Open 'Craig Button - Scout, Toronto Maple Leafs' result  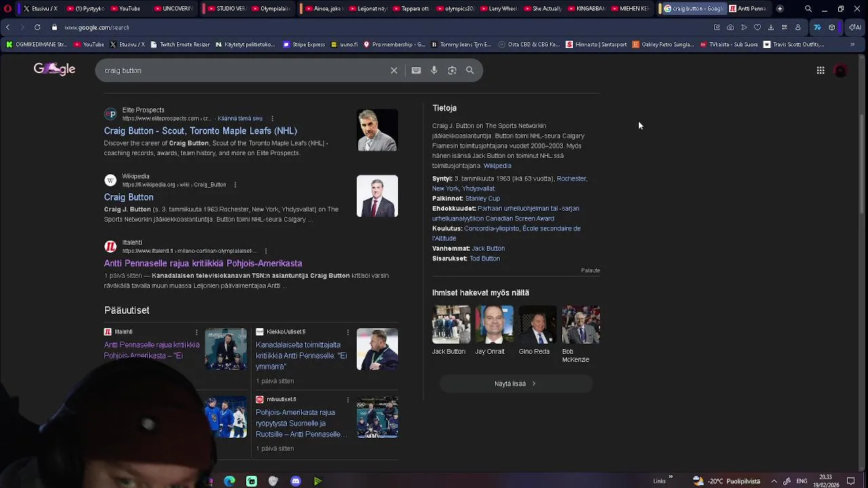click(x=201, y=131)
